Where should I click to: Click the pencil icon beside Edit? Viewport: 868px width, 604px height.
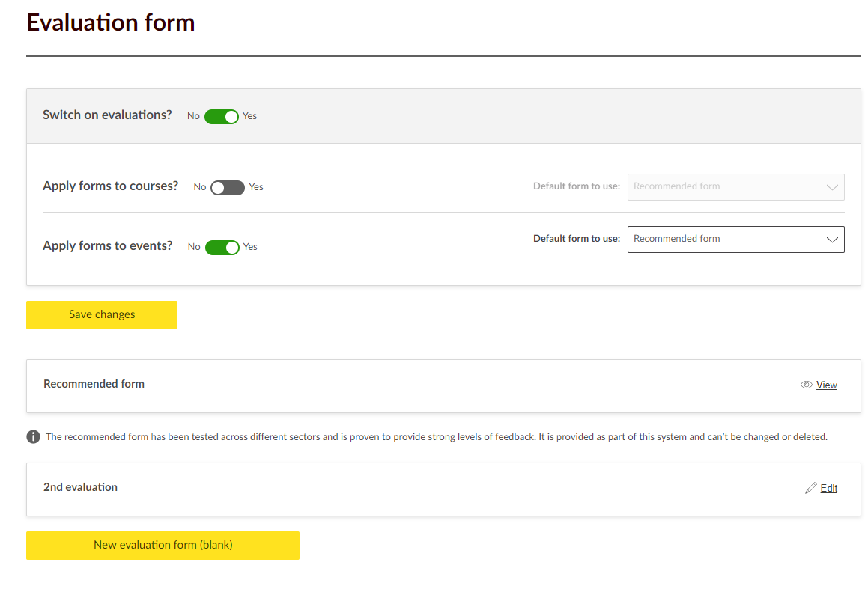click(x=810, y=488)
